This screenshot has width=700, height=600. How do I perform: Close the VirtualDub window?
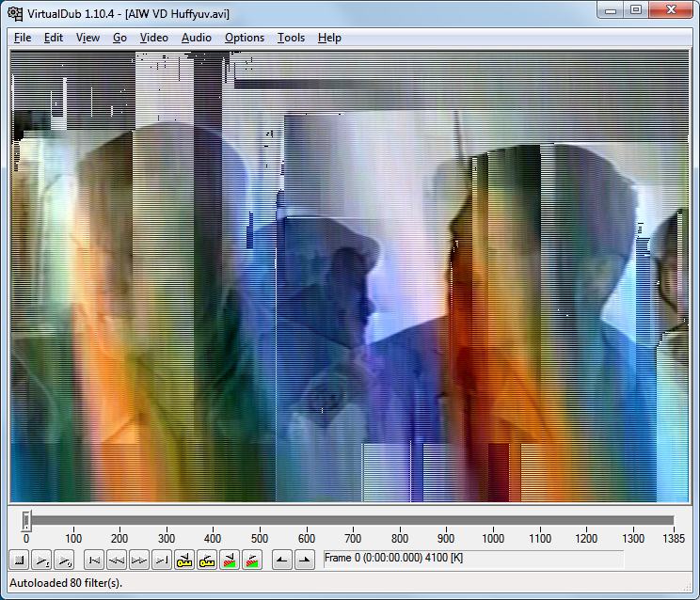click(671, 9)
